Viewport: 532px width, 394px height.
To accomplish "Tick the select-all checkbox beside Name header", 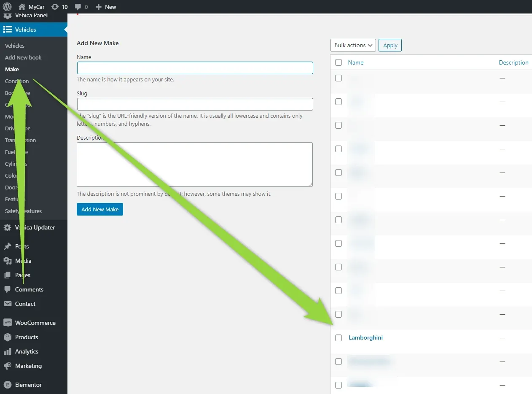I will [339, 62].
